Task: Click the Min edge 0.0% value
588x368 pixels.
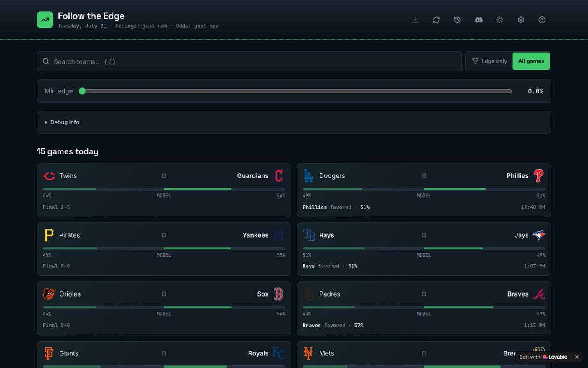Action: tap(535, 91)
